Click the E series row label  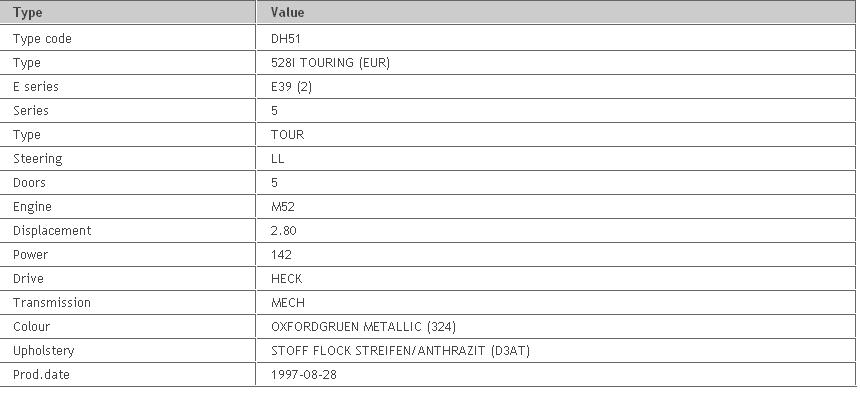[36, 87]
